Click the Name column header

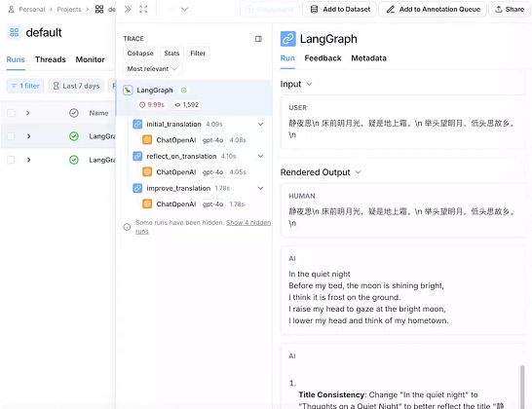point(98,113)
